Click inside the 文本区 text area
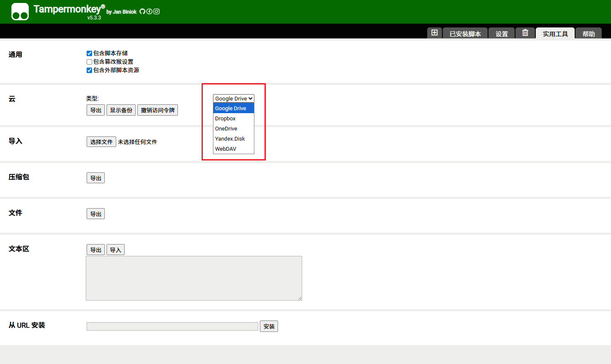This screenshot has width=611, height=364. (194, 278)
